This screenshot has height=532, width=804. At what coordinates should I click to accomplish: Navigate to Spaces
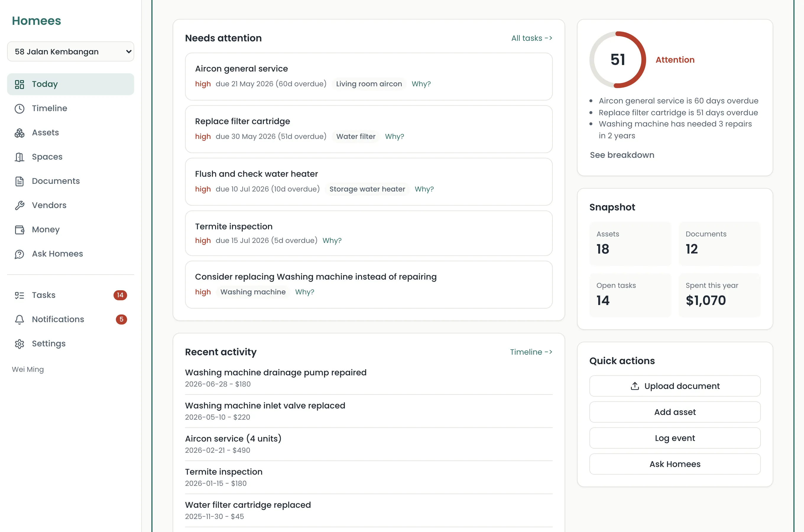click(71, 157)
